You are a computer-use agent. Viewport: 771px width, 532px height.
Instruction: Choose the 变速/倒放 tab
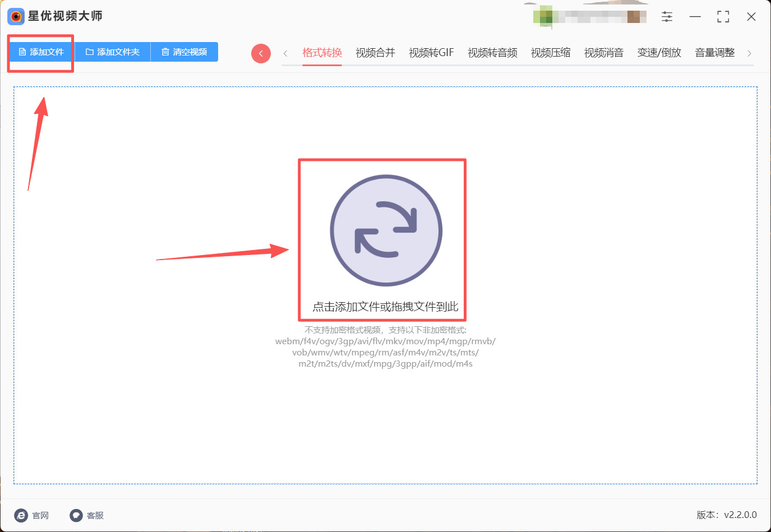click(659, 53)
